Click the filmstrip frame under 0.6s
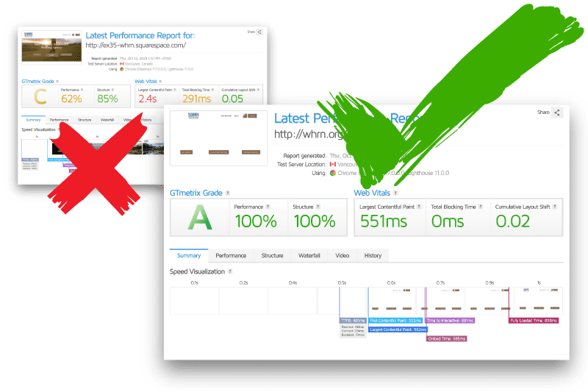The image size is (588, 392). [x=392, y=301]
